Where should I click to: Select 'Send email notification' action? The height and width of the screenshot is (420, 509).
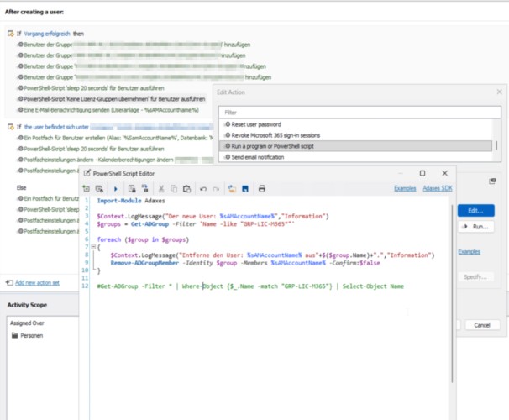(x=355, y=157)
